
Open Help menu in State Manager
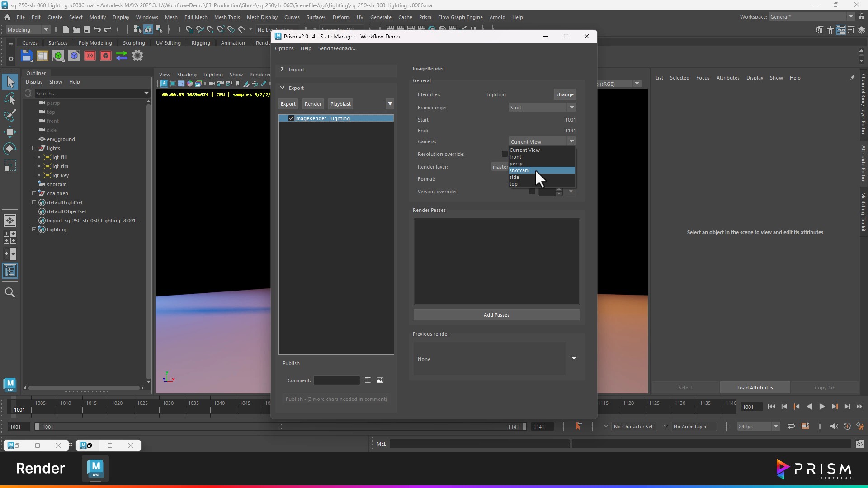tap(306, 48)
